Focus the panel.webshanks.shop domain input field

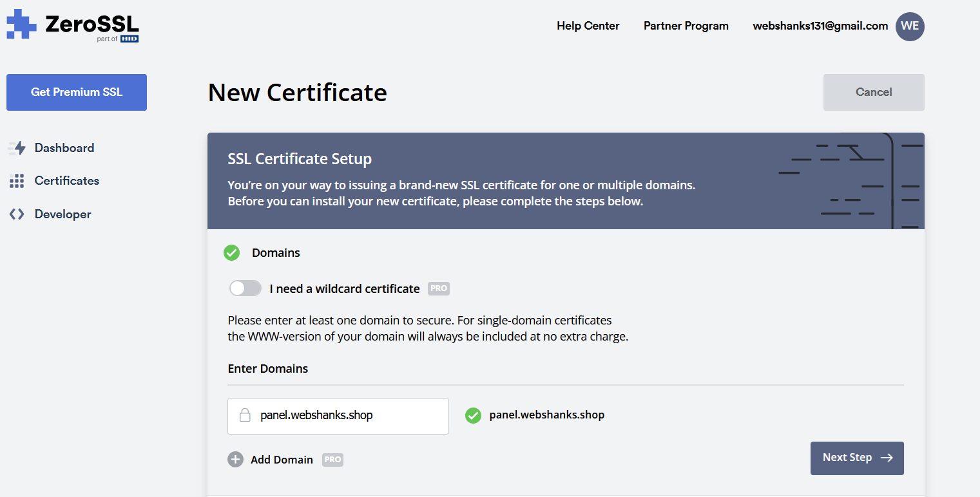(338, 416)
